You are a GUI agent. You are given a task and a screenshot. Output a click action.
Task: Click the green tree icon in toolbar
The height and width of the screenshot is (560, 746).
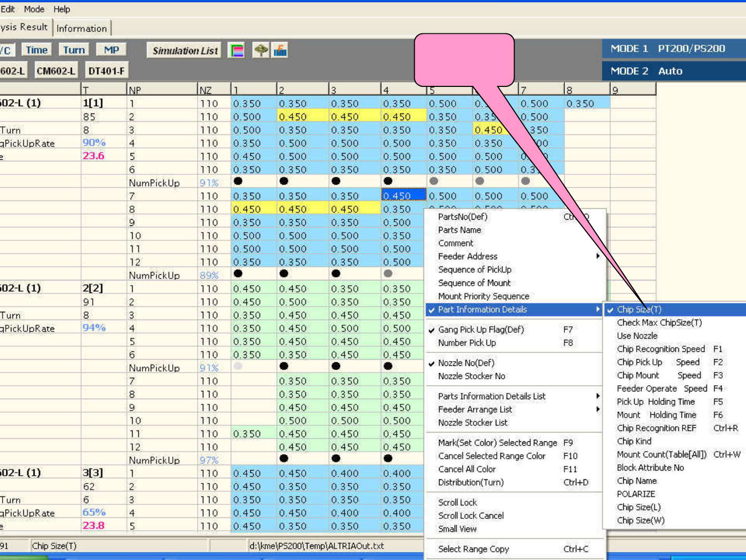(x=261, y=50)
